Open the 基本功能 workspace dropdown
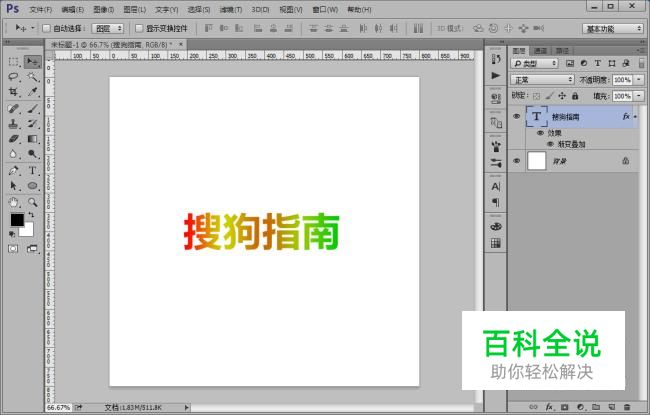This screenshot has height=415, width=650. click(612, 29)
